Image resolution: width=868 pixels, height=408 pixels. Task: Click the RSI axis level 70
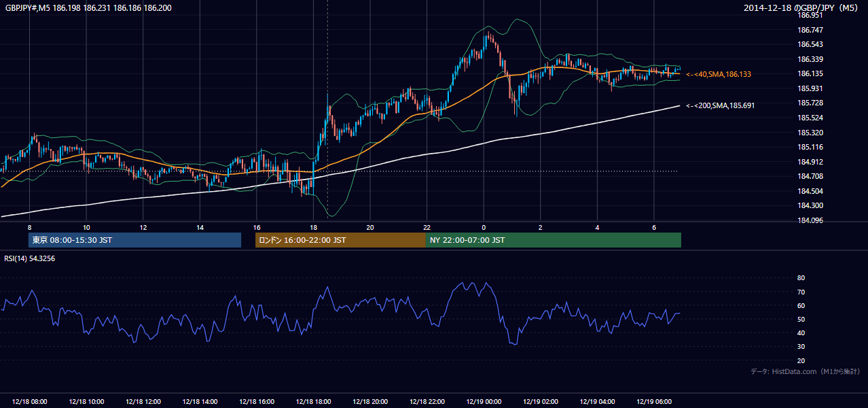(801, 292)
